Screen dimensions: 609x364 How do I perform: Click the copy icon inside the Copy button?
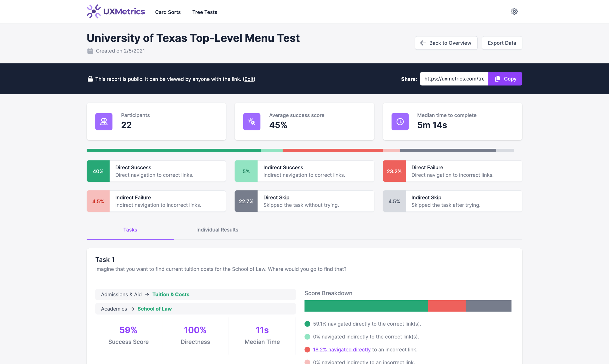point(498,79)
